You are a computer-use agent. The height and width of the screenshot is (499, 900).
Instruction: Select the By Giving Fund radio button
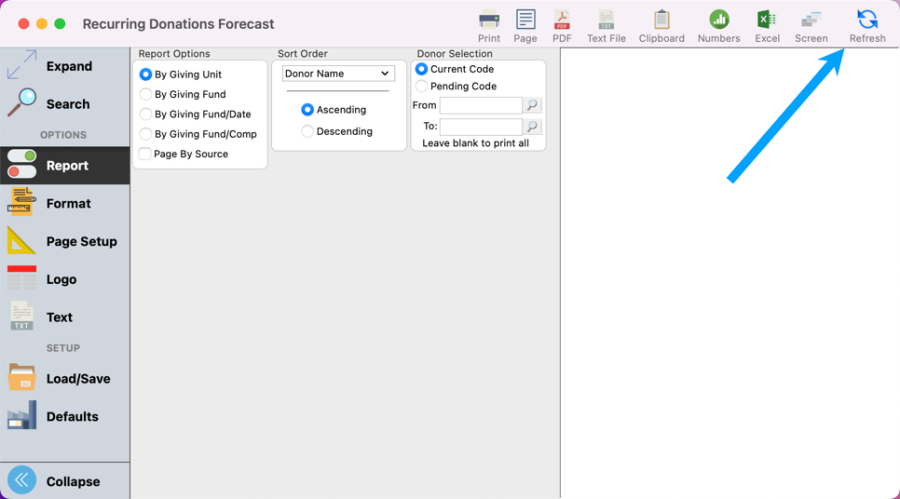[x=146, y=94]
